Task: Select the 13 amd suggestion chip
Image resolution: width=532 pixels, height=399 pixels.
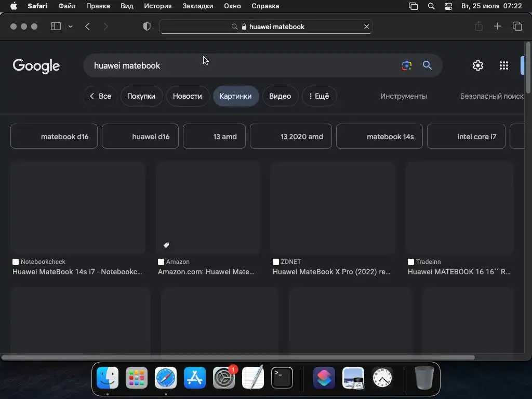Action: (214, 137)
